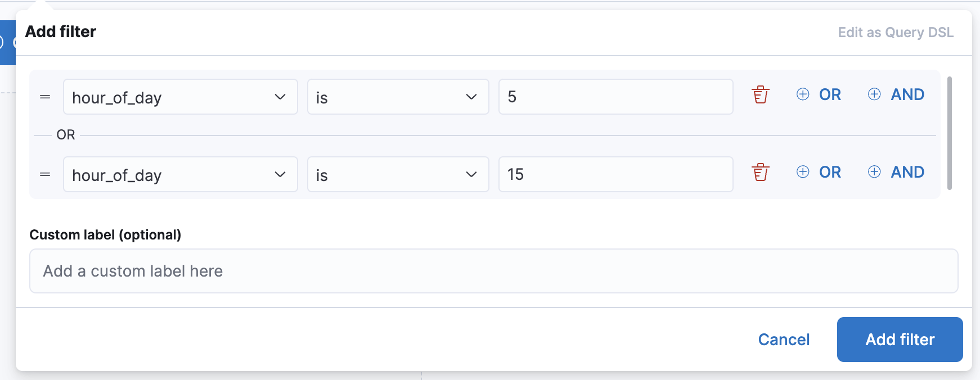Open the 'is' operator dropdown in row one
This screenshot has height=380, width=980.
(x=398, y=97)
